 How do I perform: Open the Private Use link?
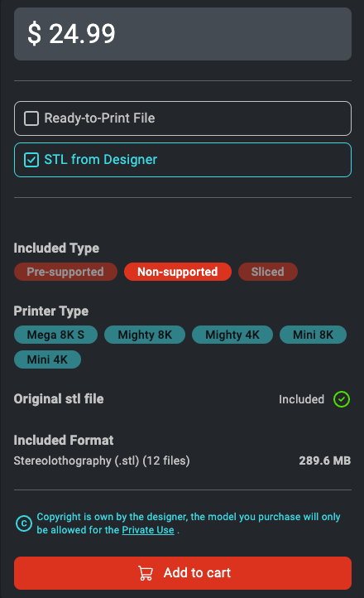pyautogui.click(x=148, y=530)
